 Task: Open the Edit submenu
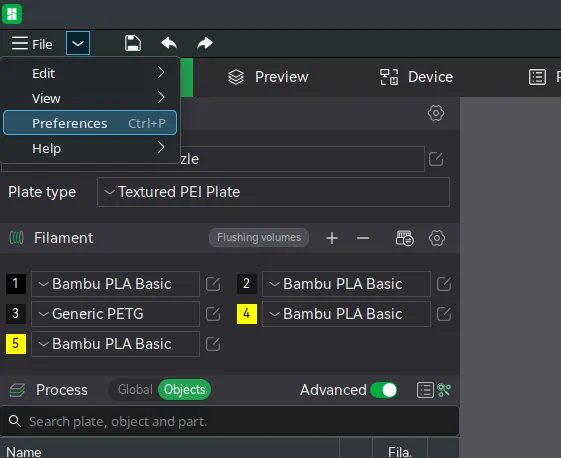89,73
